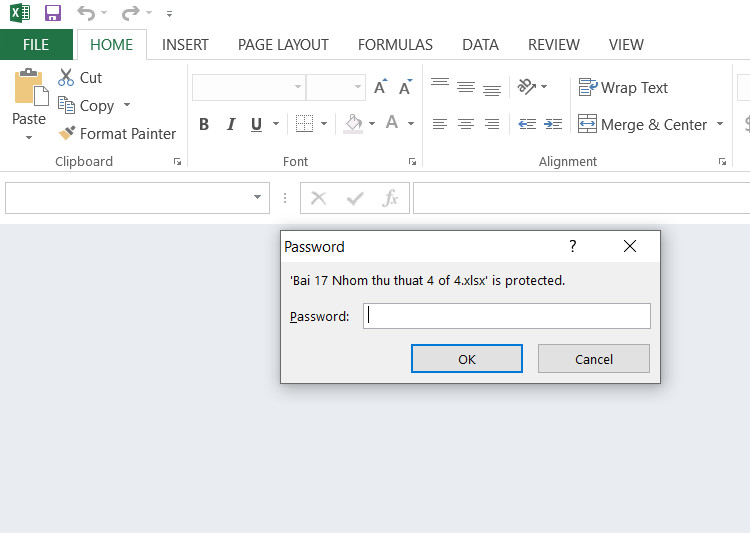Image resolution: width=750 pixels, height=533 pixels.
Task: Select Bottom Align icon
Action: 492,88
